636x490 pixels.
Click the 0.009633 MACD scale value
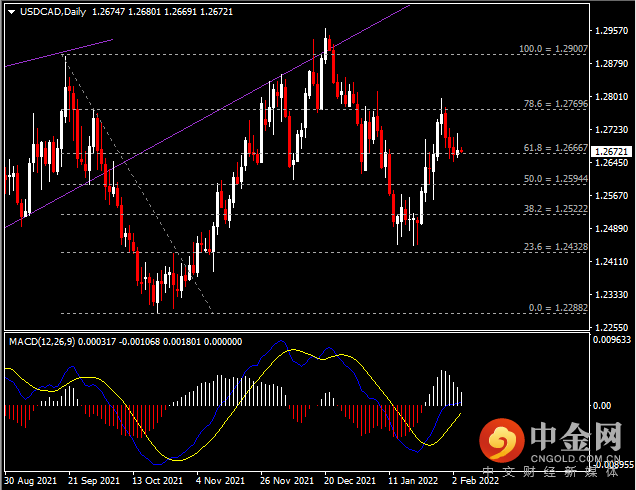(612, 340)
